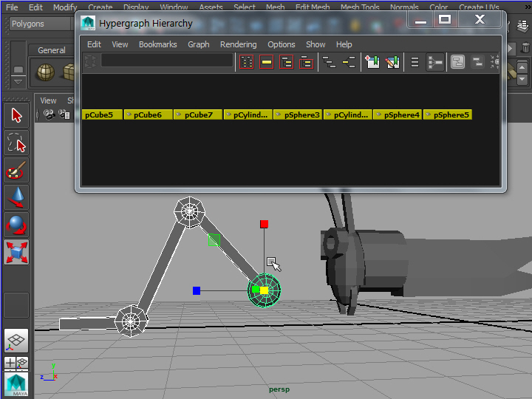Toggle freeform/automatic layout icon
Screen dimensions: 532x399
coord(435,62)
